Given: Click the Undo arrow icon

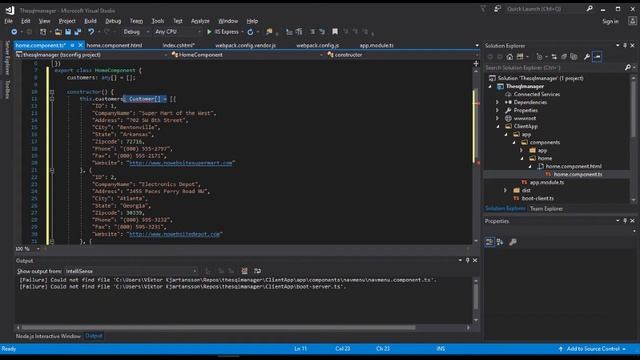Looking at the screenshot, I should (91, 32).
